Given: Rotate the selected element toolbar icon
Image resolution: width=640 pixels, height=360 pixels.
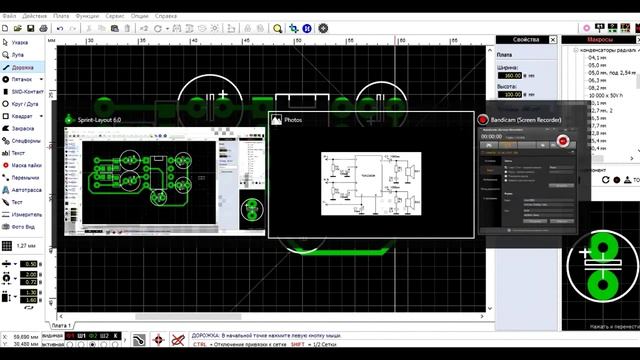Looking at the screenshot, I should (158, 29).
